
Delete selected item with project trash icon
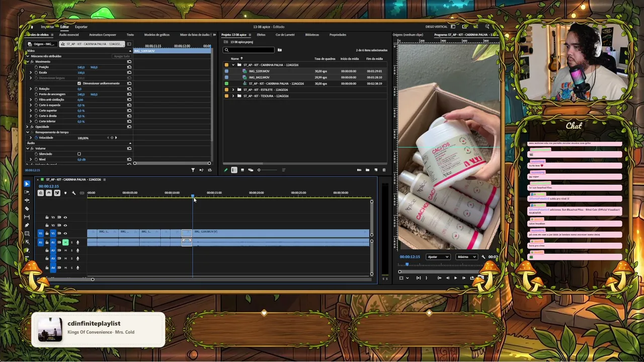click(x=384, y=170)
